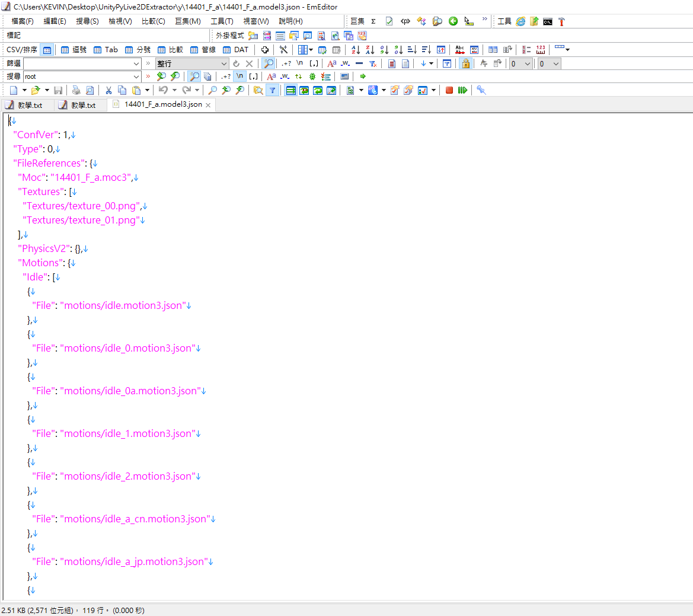Click the Print icon in toolbar
This screenshot has height=616, width=693.
click(x=76, y=90)
